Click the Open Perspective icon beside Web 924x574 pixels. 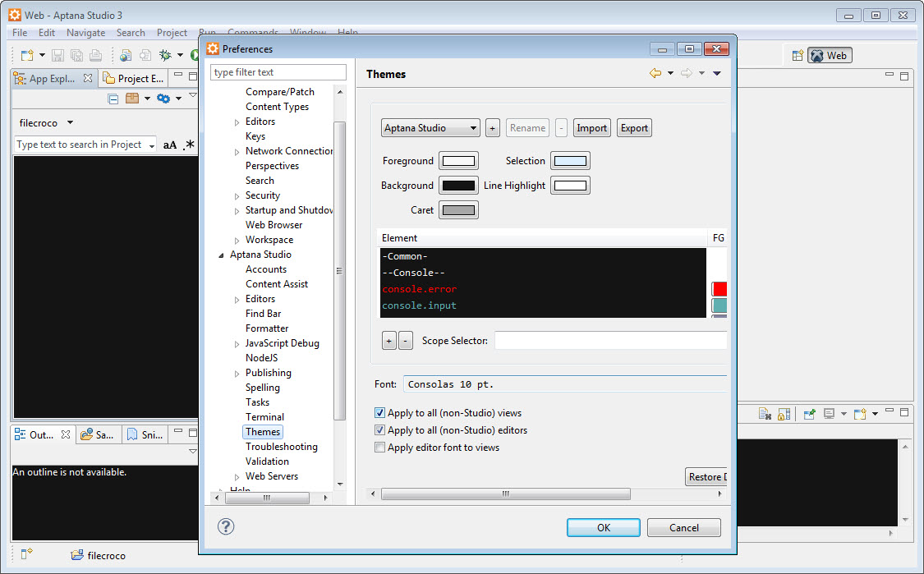(798, 55)
